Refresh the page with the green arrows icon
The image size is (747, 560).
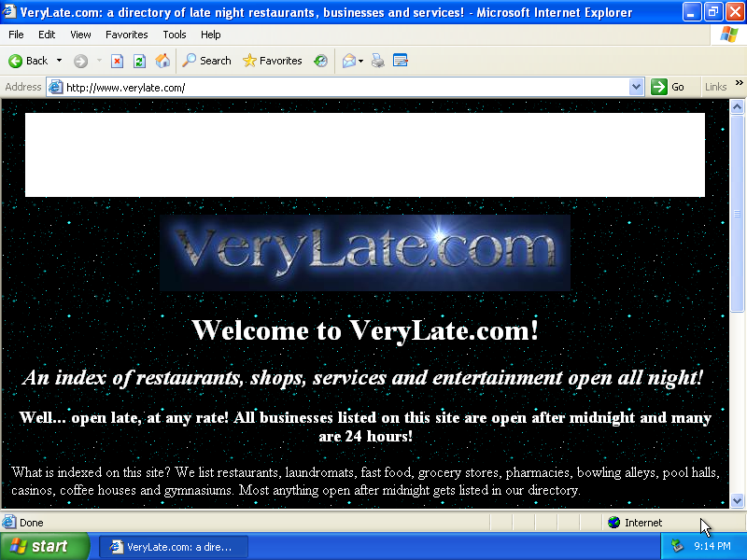tap(139, 61)
